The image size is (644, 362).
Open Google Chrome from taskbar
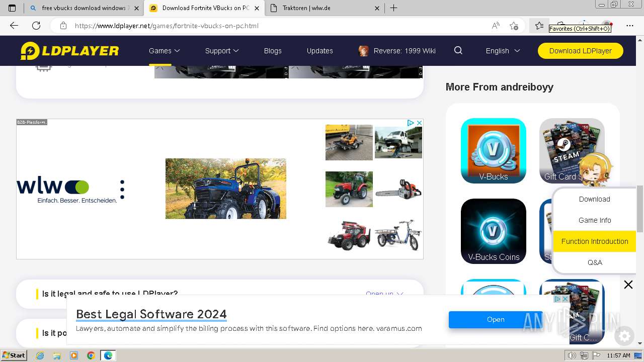pos(91,355)
